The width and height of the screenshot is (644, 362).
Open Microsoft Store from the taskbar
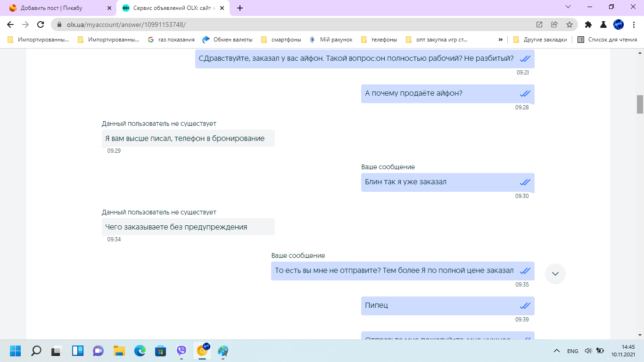pyautogui.click(x=161, y=351)
